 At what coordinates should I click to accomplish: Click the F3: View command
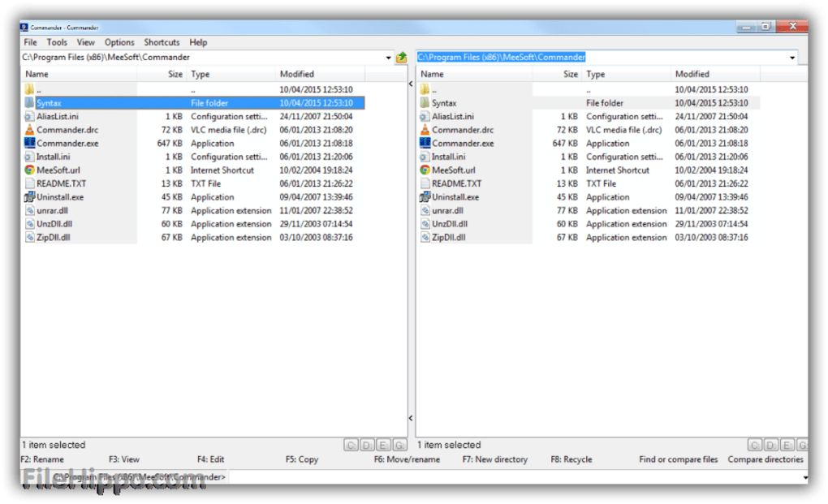click(124, 459)
